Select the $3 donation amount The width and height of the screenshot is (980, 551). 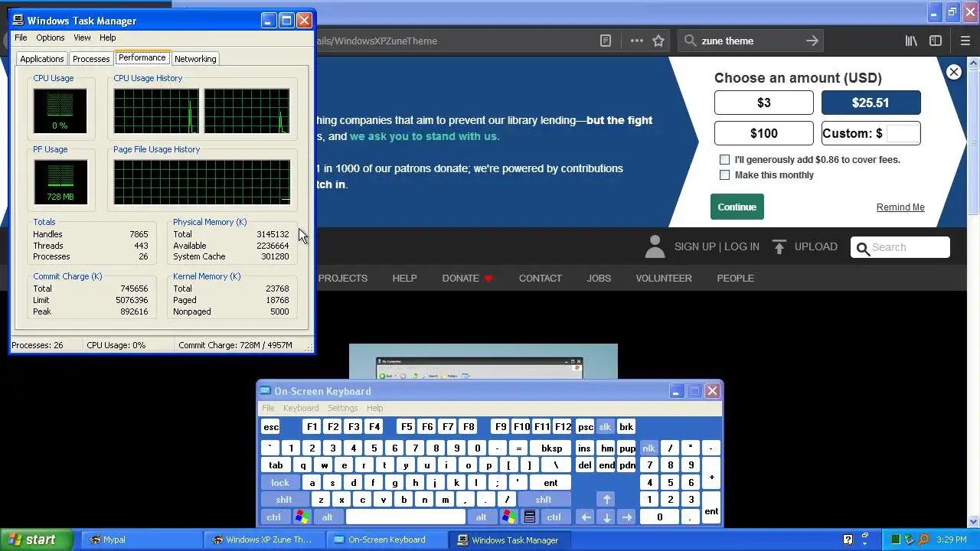(x=764, y=103)
